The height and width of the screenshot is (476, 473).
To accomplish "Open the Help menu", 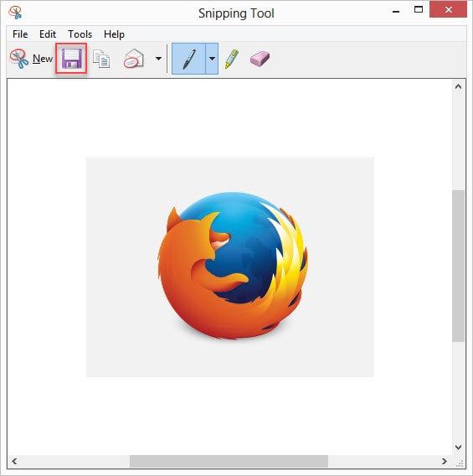I will [x=114, y=34].
